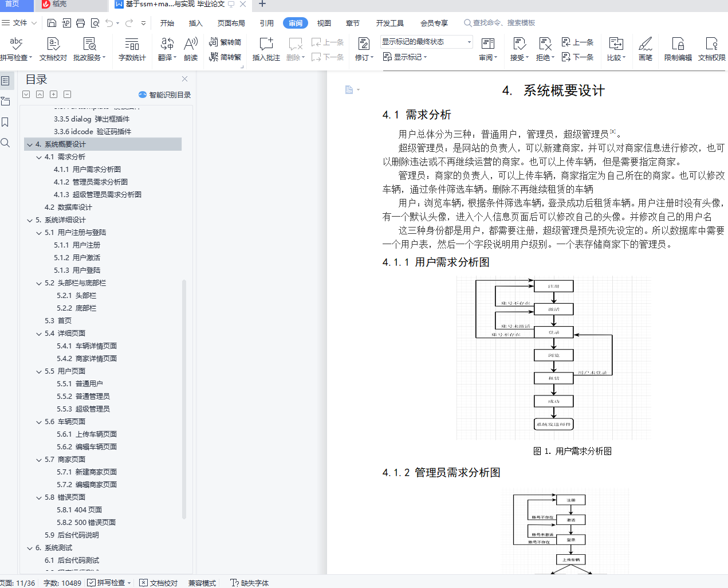The height and width of the screenshot is (588, 728).
Task: Select '5.9 后台代码说明' in outline
Action: click(x=72, y=535)
